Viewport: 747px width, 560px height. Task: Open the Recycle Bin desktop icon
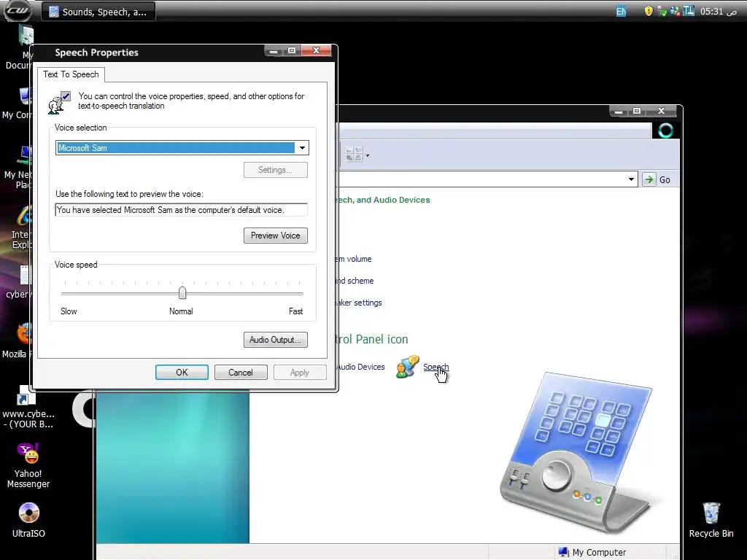(711, 519)
